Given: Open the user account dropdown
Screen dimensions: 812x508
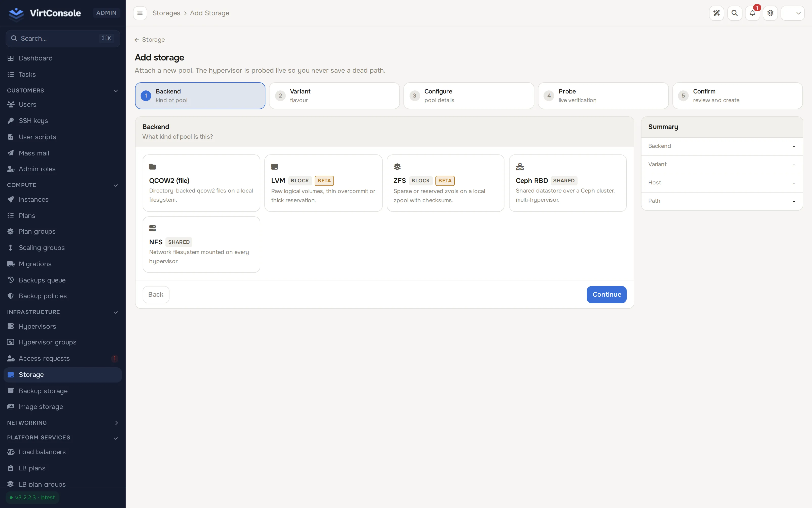Looking at the screenshot, I should [x=792, y=13].
